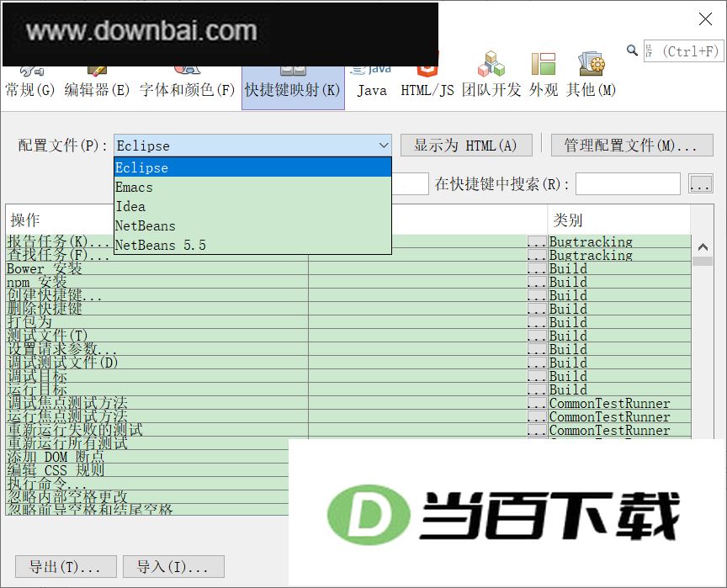Choose Emacs in the profile list
This screenshot has width=727, height=588.
click(x=252, y=187)
